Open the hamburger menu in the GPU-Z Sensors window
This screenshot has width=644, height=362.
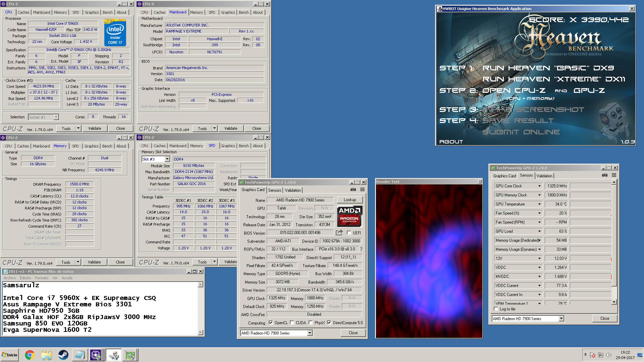[614, 175]
